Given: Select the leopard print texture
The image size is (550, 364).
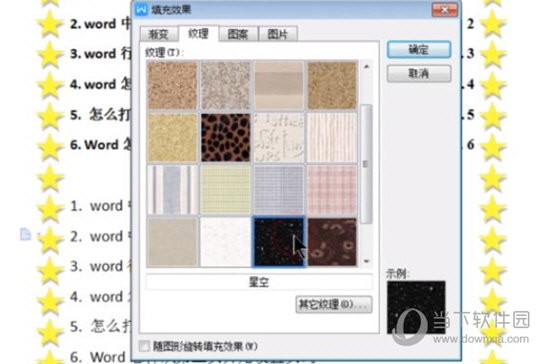Looking at the screenshot, I should [x=226, y=137].
